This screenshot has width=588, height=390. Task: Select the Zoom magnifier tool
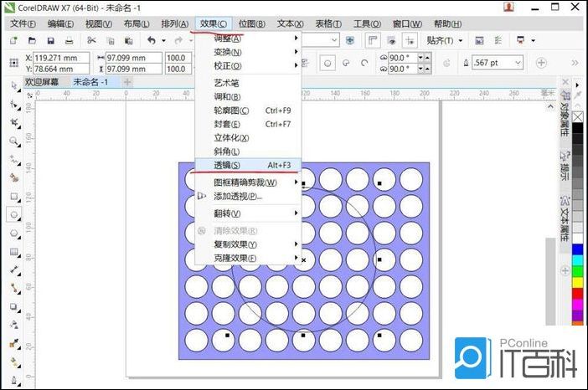click(x=14, y=141)
